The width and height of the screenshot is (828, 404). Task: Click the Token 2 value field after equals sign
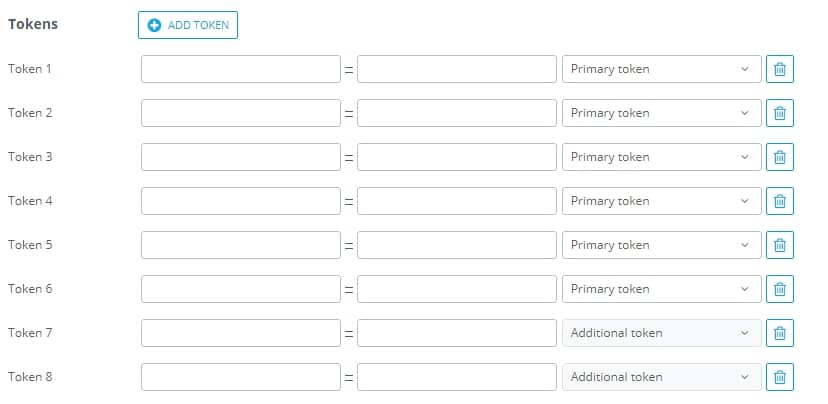click(457, 113)
